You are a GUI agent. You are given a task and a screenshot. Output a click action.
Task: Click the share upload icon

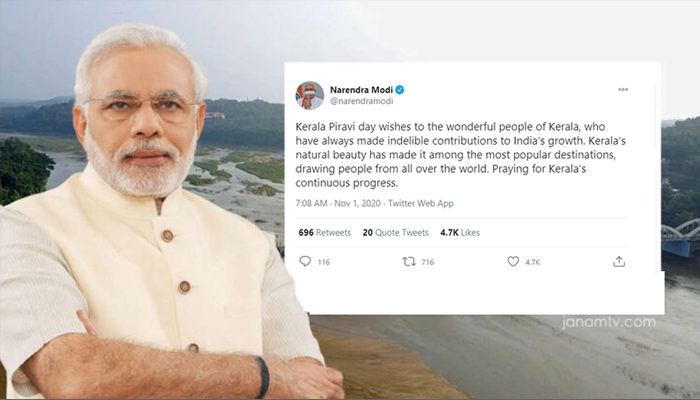pyautogui.click(x=619, y=262)
